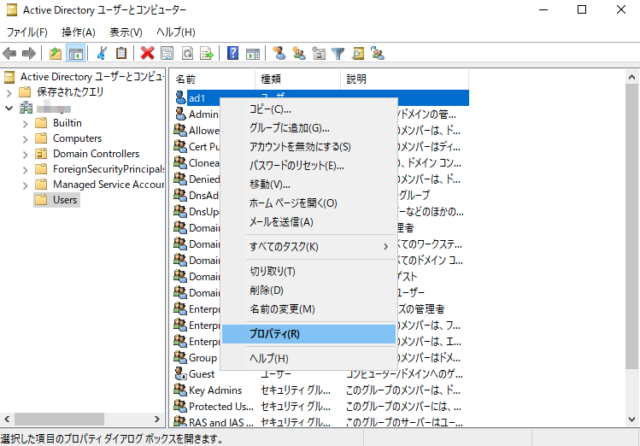The width and height of the screenshot is (640, 446).
Task: Create a new group toolbar icon
Action: [x=299, y=53]
